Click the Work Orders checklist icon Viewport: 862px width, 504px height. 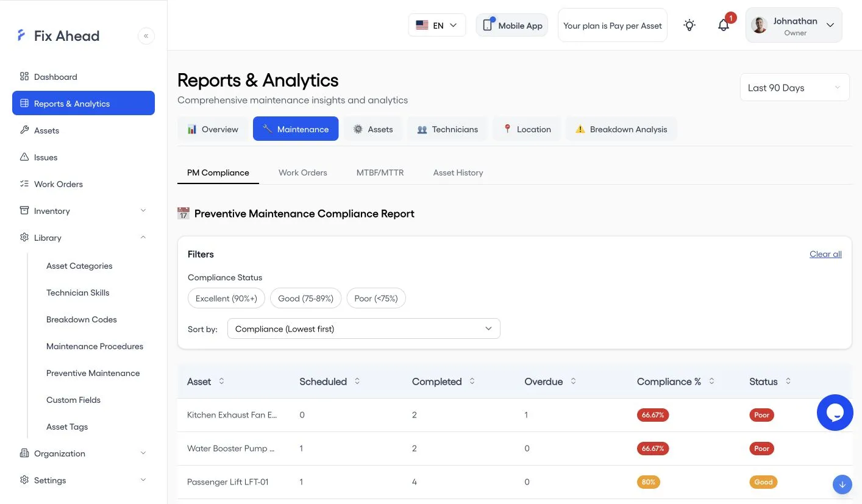click(24, 184)
